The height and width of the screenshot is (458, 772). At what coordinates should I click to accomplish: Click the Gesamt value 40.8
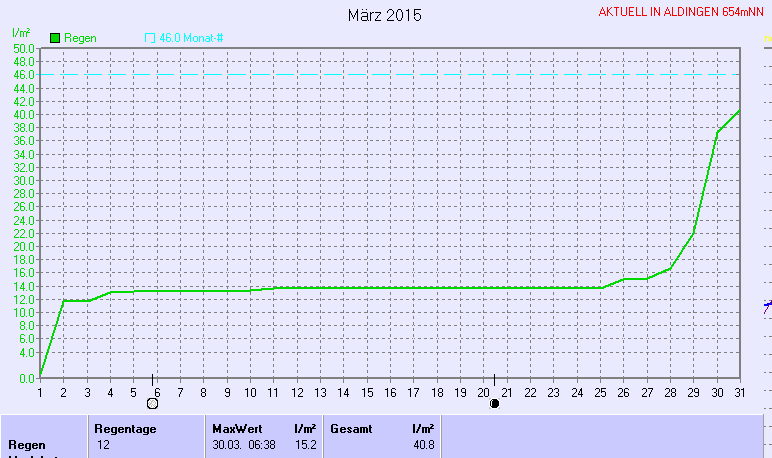pyautogui.click(x=423, y=444)
